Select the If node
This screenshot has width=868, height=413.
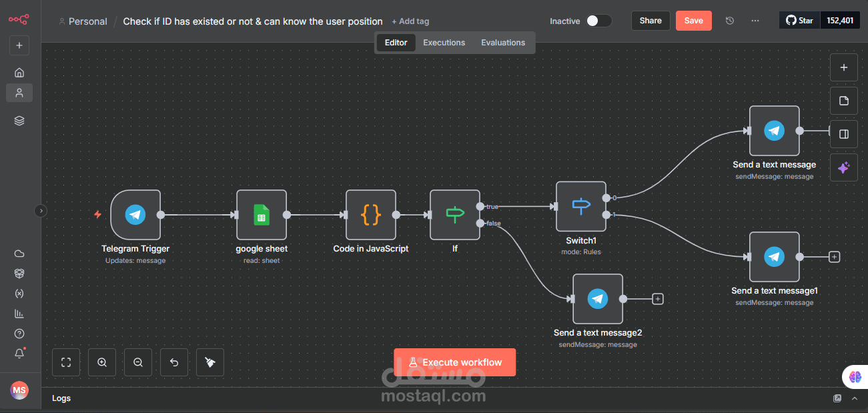click(x=455, y=215)
